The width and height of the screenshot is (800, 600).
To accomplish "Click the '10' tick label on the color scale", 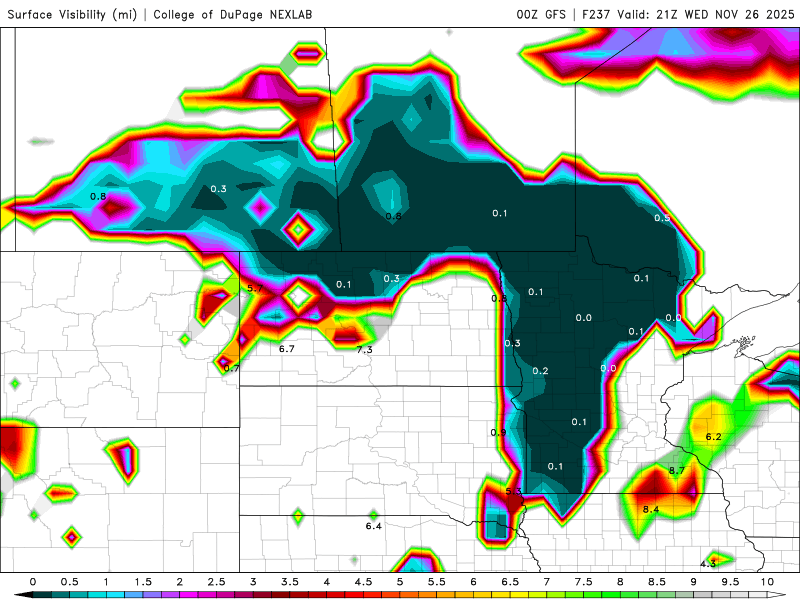I will [767, 582].
